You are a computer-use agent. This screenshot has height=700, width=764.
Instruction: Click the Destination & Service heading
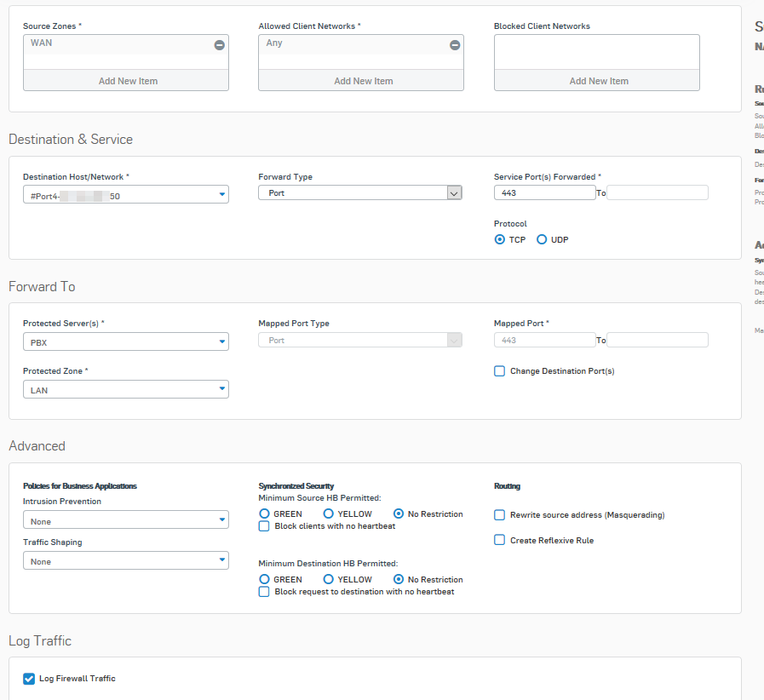tap(71, 140)
